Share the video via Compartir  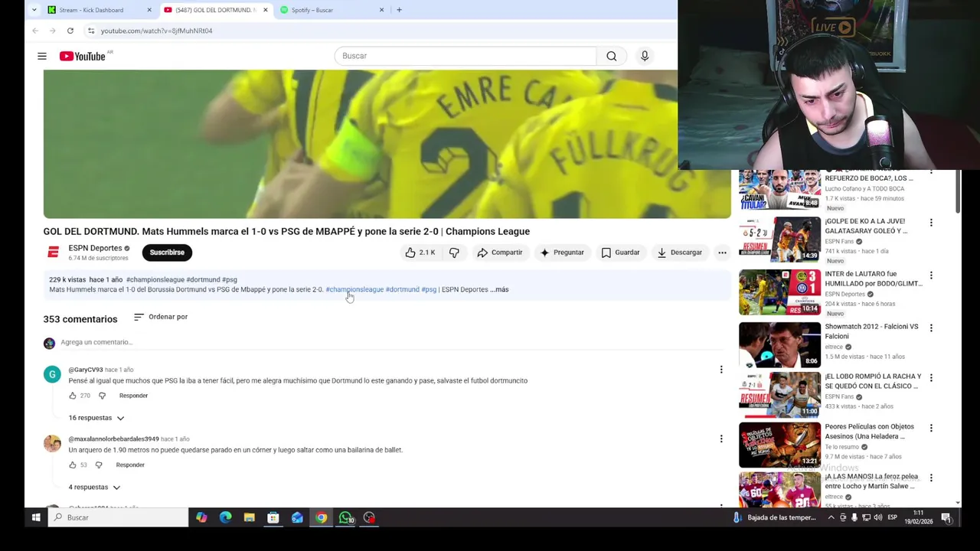(500, 253)
